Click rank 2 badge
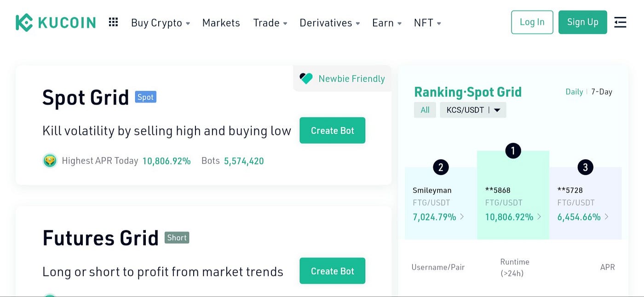Viewport: 644px width, 297px height. [x=441, y=167]
